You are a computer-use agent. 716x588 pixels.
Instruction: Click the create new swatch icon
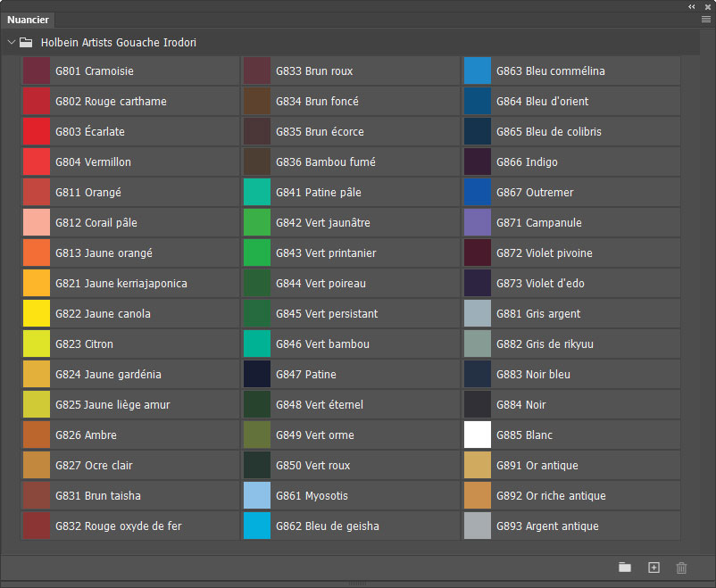coord(654,567)
